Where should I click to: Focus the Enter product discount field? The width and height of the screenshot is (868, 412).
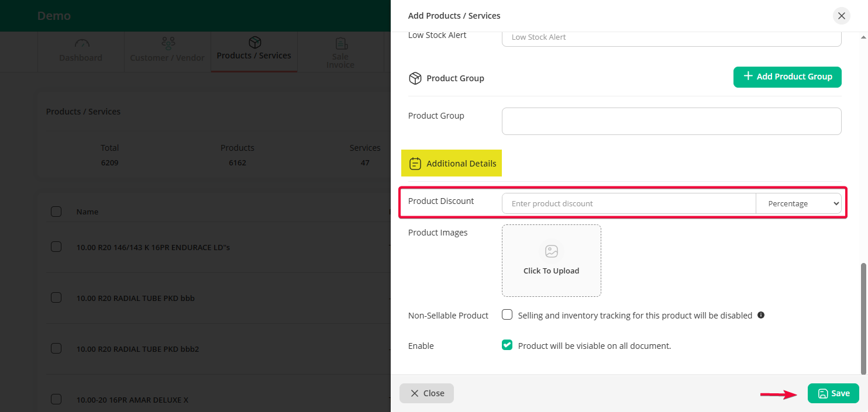click(628, 203)
